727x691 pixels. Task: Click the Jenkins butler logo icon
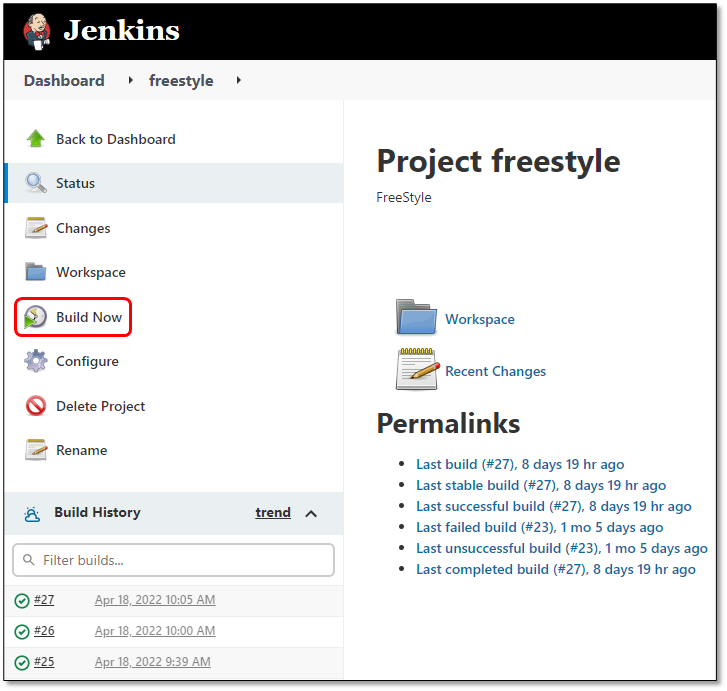click(x=37, y=32)
